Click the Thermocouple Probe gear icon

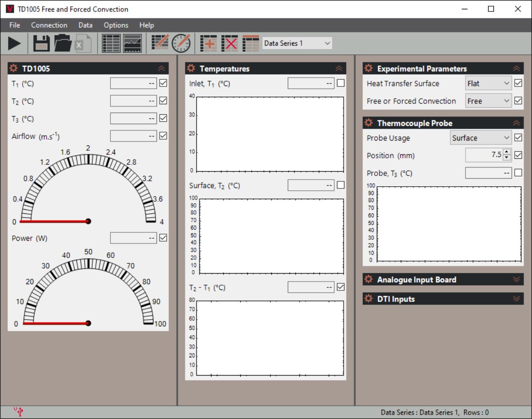(368, 123)
